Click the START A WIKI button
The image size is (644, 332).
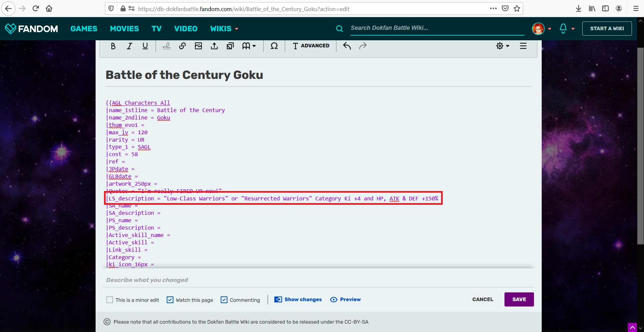coord(607,29)
